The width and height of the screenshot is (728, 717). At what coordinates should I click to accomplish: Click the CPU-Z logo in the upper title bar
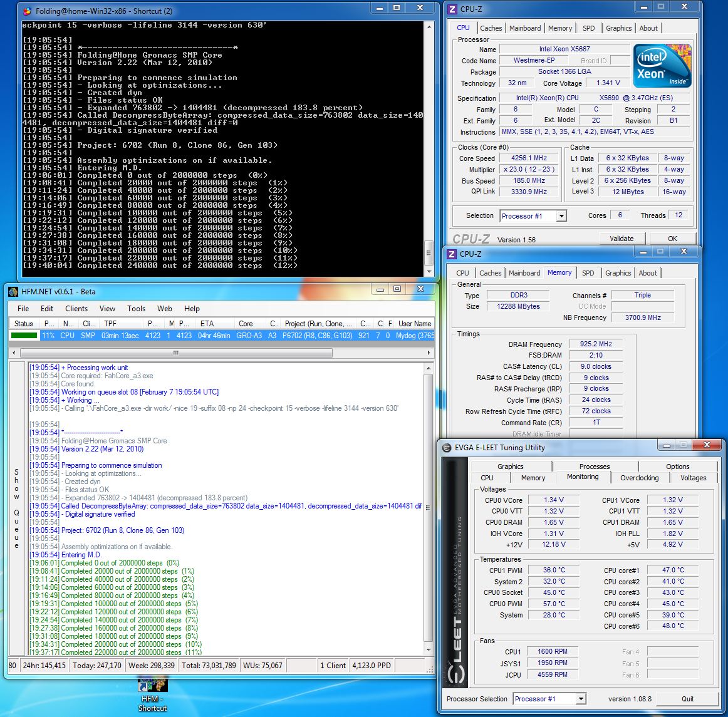(x=453, y=9)
